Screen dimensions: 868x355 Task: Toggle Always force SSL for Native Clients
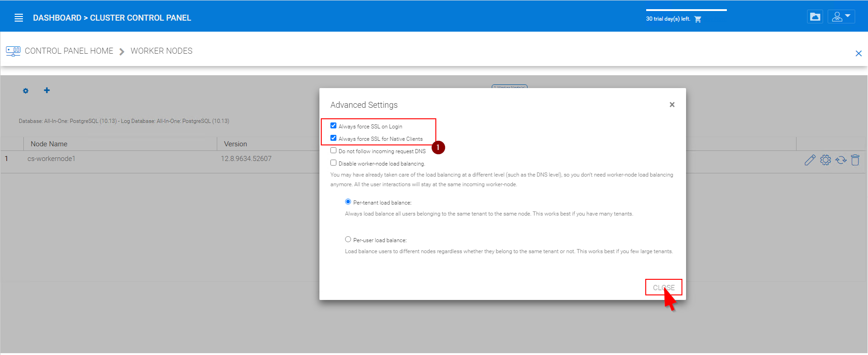pos(334,138)
